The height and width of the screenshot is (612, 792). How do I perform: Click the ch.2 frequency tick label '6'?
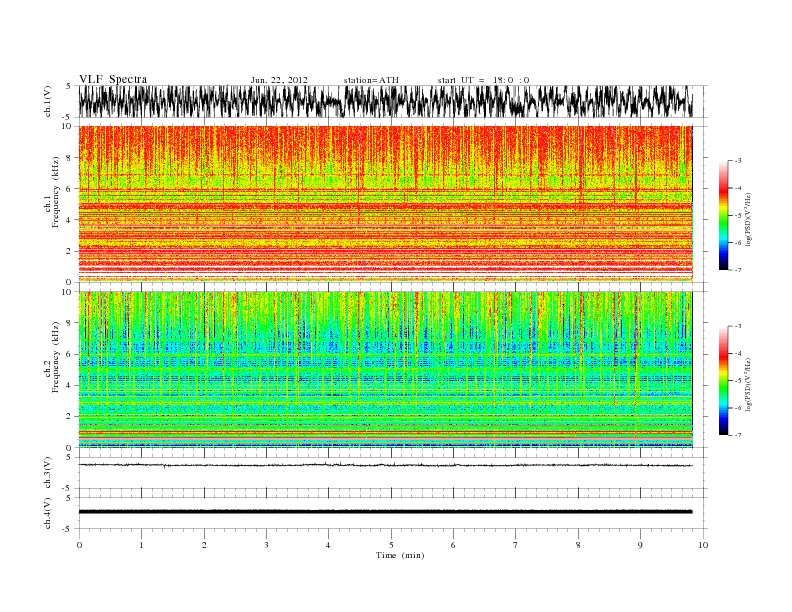[69, 354]
